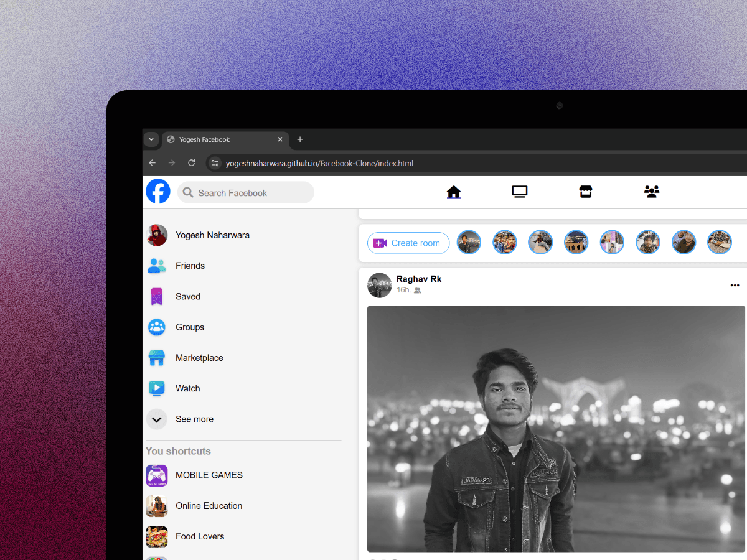Open the Friends link
747x560 pixels.
point(190,266)
